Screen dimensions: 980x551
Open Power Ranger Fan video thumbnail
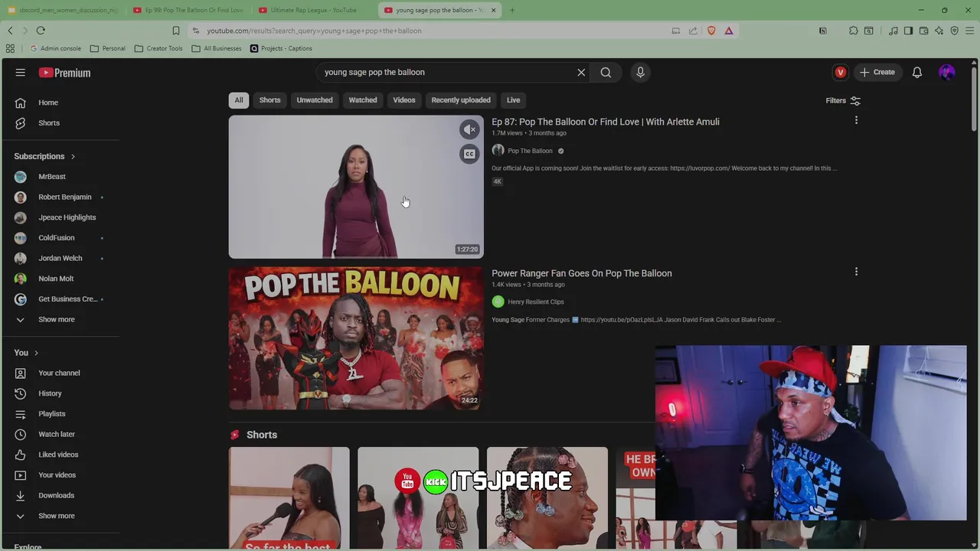tap(356, 338)
